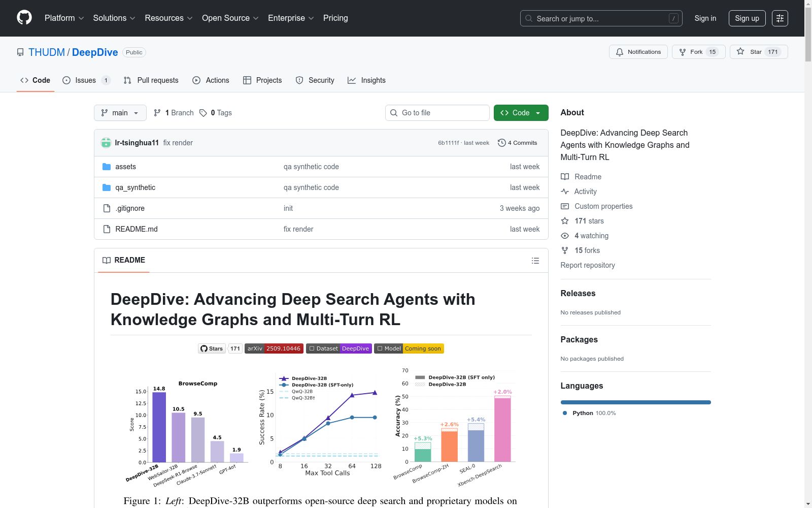812x508 pixels.
Task: Click the Python 100.0% language link
Action: pos(589,413)
